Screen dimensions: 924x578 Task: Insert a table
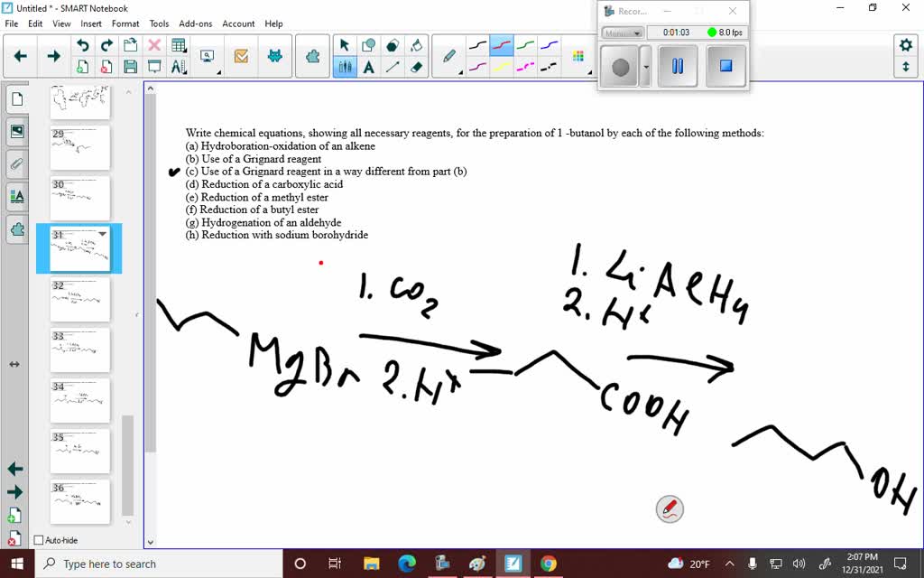point(179,45)
